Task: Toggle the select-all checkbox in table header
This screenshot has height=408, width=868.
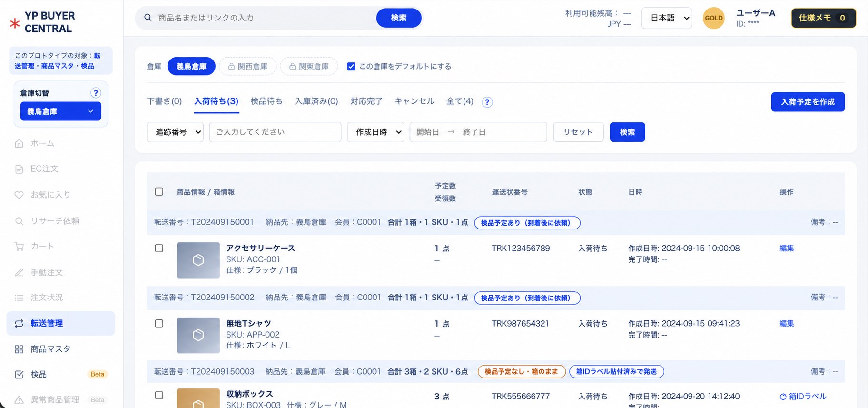Action: (x=159, y=191)
